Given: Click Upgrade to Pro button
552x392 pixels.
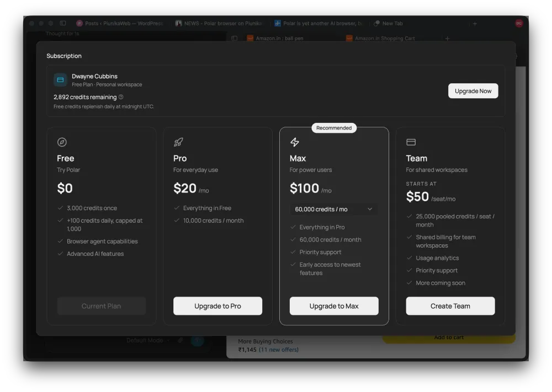Looking at the screenshot, I should pyautogui.click(x=217, y=306).
